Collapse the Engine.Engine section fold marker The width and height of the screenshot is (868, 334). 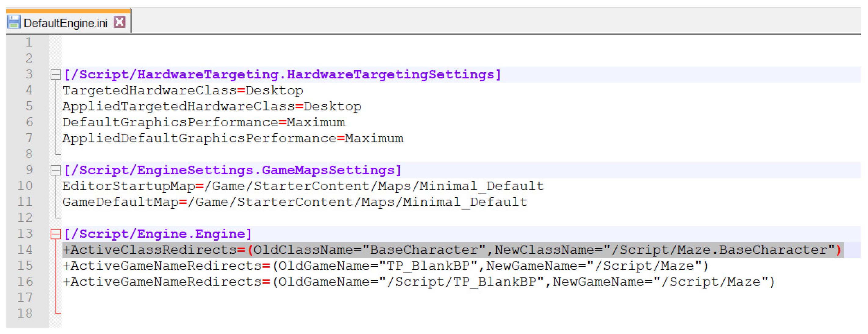coord(56,234)
